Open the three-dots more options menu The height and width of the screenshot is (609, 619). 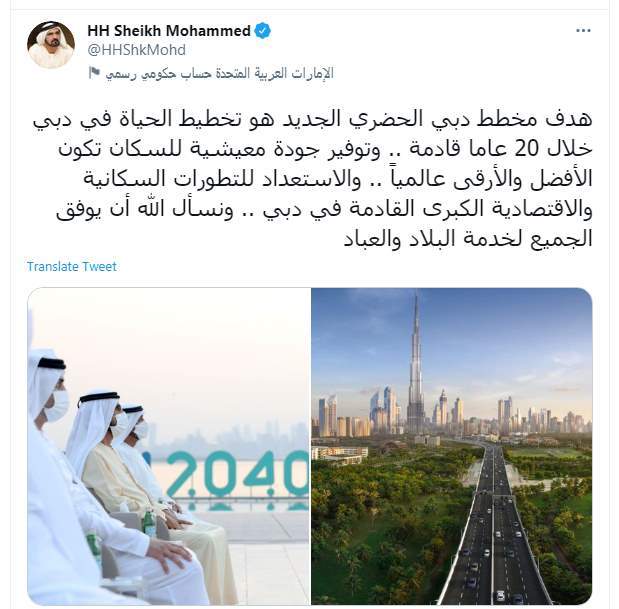point(583,31)
